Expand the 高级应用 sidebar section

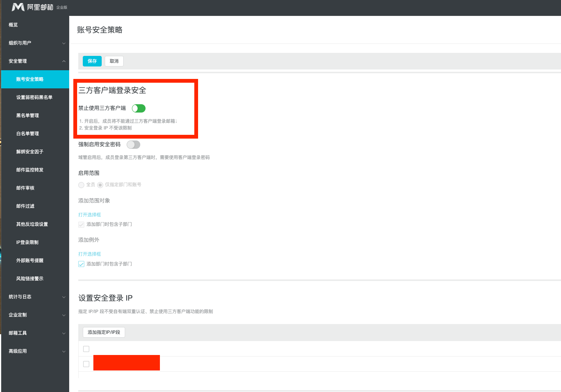coord(35,351)
